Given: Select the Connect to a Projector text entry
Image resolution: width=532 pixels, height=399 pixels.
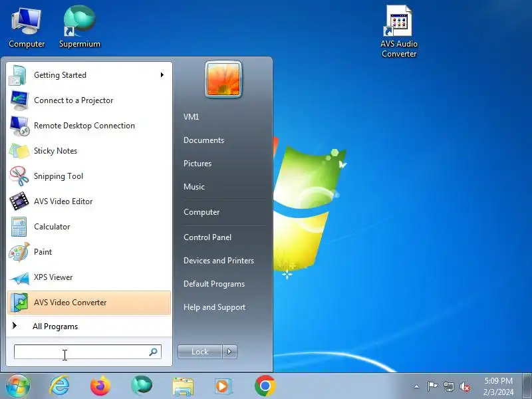Looking at the screenshot, I should click(74, 100).
